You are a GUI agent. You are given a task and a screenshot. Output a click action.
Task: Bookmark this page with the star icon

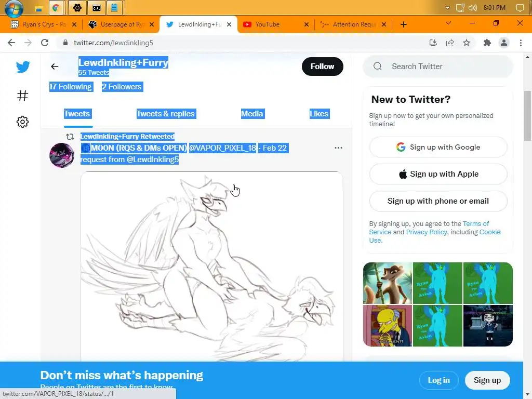[467, 43]
